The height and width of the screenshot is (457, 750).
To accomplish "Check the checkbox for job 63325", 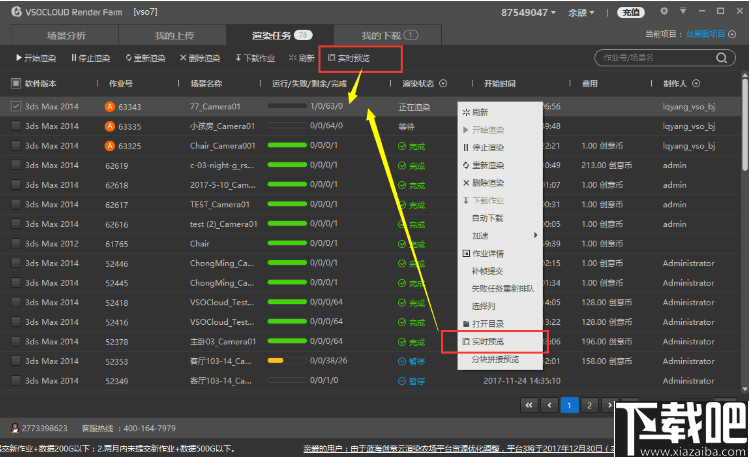I will [x=16, y=145].
